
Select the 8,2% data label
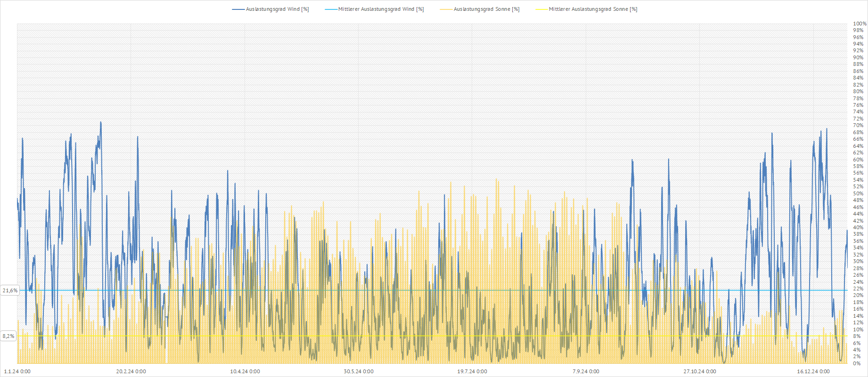(x=8, y=336)
